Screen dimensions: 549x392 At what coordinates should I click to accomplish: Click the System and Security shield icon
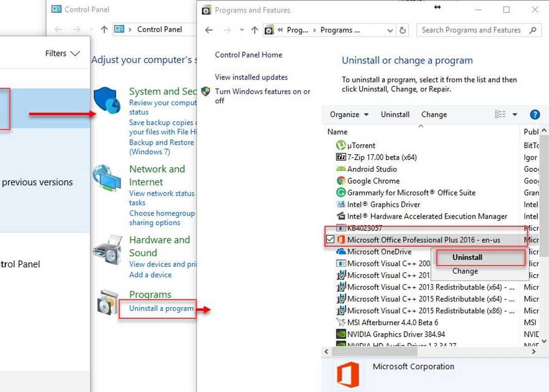[x=107, y=100]
